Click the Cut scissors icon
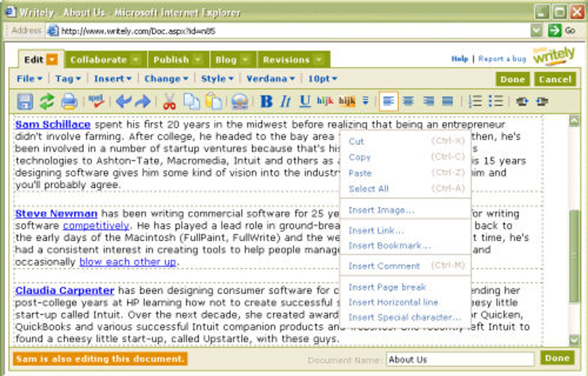 click(x=169, y=102)
